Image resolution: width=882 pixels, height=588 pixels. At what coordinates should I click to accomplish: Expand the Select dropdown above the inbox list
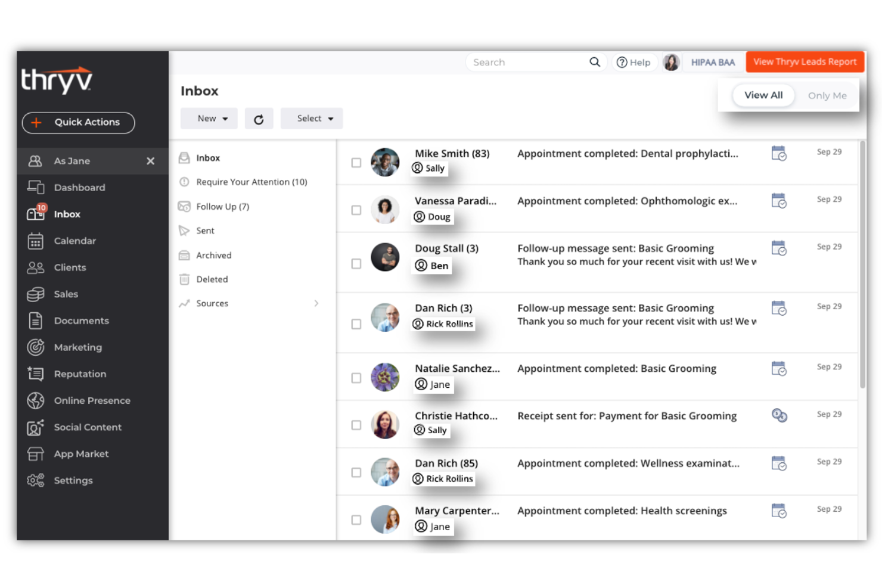coord(311,118)
